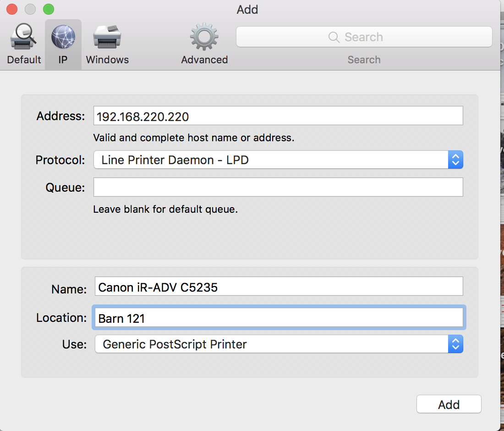Click inside the Search toolbar field
This screenshot has height=431, width=504.
(364, 37)
